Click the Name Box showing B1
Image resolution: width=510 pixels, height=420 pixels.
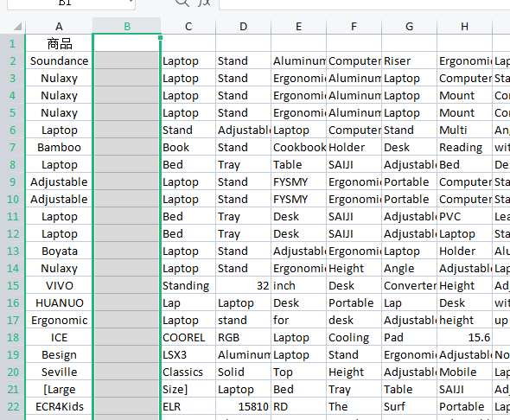point(71,4)
